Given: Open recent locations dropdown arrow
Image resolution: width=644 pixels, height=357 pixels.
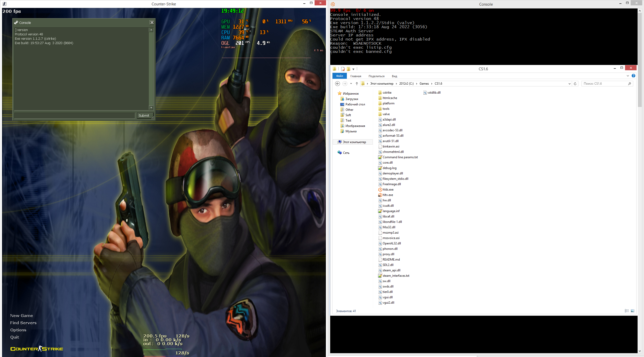Looking at the screenshot, I should pos(351,84).
